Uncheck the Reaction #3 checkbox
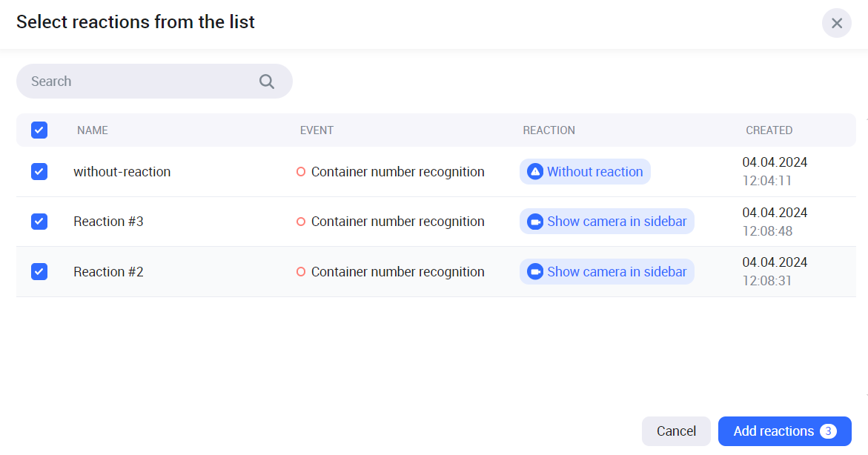The height and width of the screenshot is (455, 868). pyautogui.click(x=39, y=222)
